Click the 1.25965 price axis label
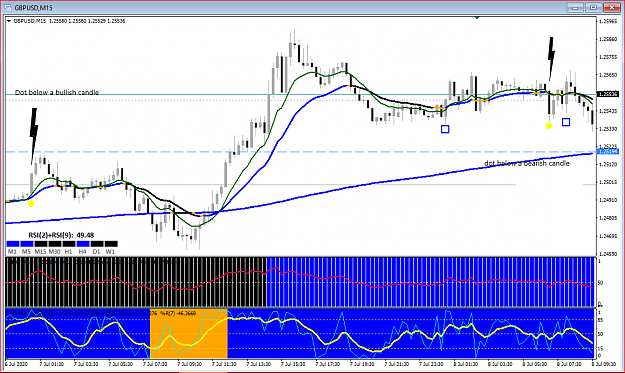625x373 pixels. tap(608, 21)
